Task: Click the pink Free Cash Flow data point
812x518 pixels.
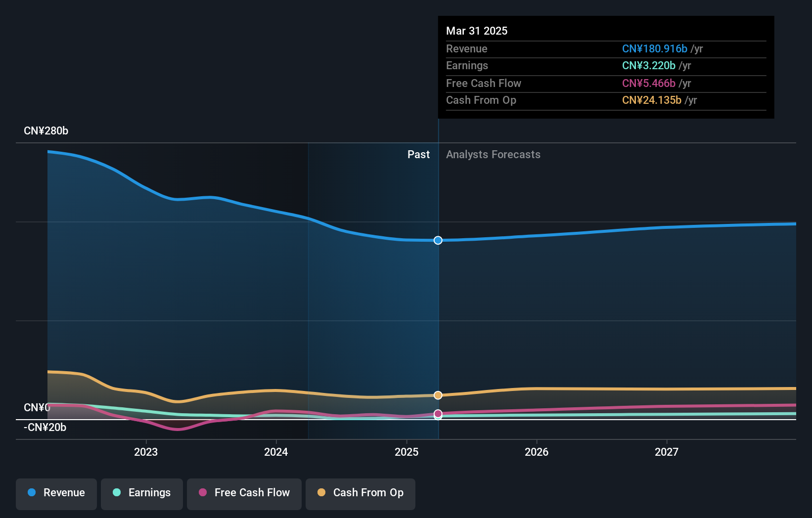Action: click(438, 414)
